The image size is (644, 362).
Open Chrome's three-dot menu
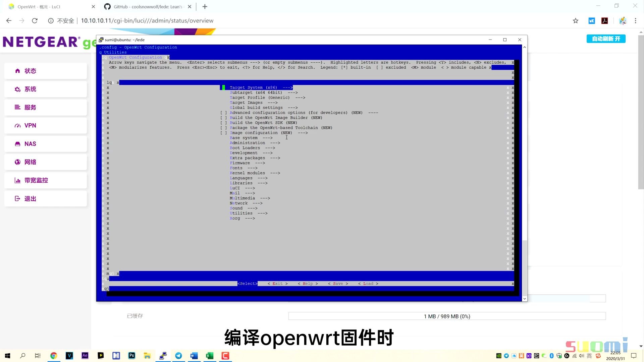(x=635, y=21)
